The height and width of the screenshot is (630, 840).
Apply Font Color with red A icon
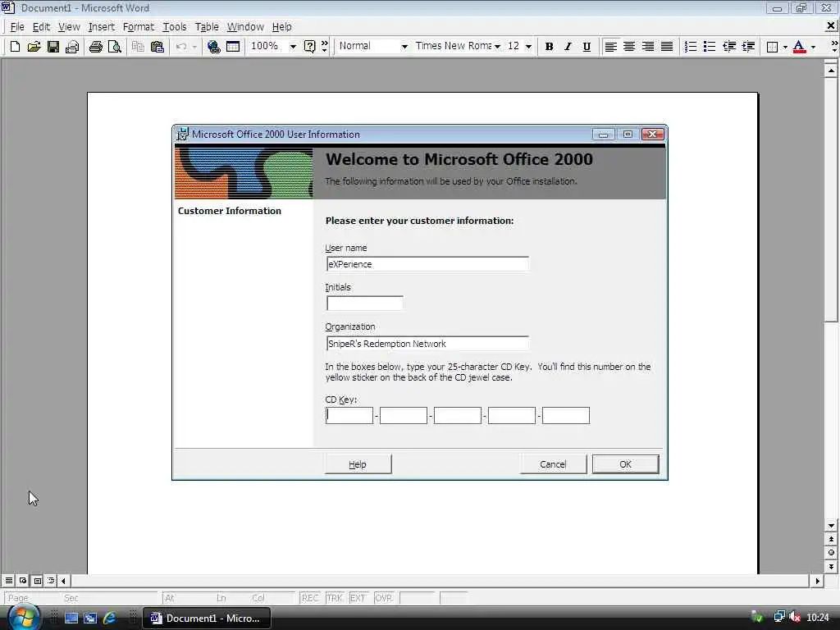799,47
